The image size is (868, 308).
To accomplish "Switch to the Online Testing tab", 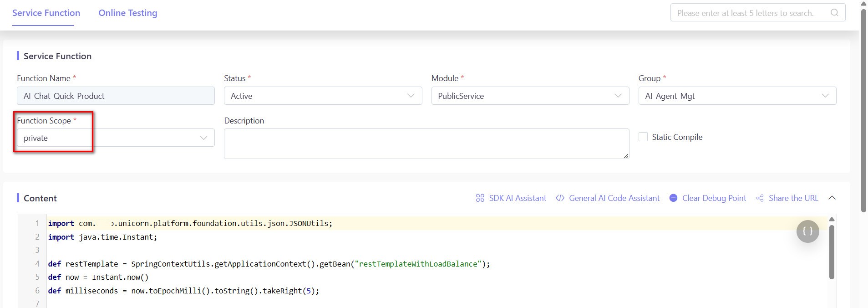I will (x=128, y=13).
